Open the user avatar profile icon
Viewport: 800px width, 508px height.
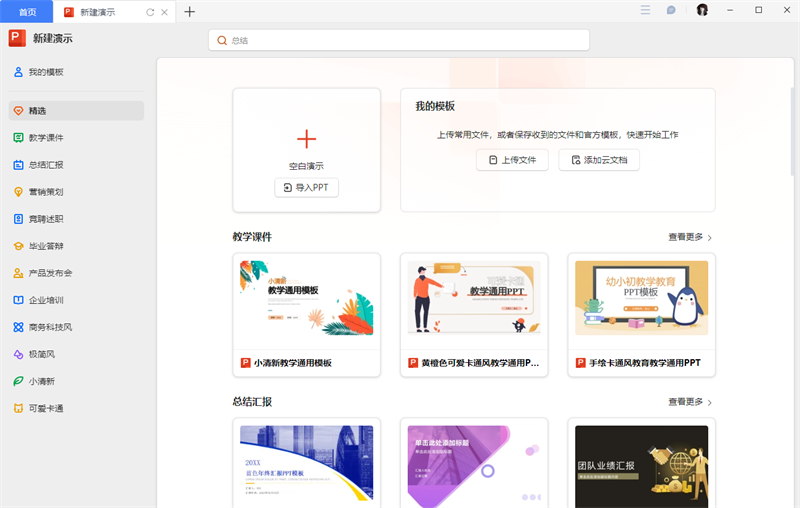pos(702,11)
